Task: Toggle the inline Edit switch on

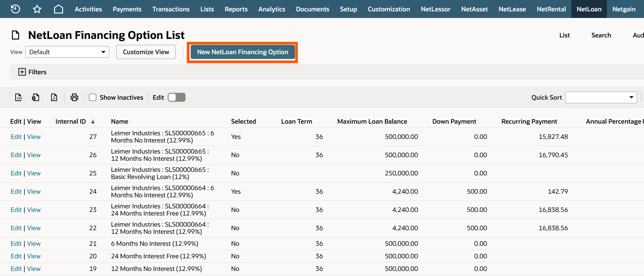Action: point(176,97)
